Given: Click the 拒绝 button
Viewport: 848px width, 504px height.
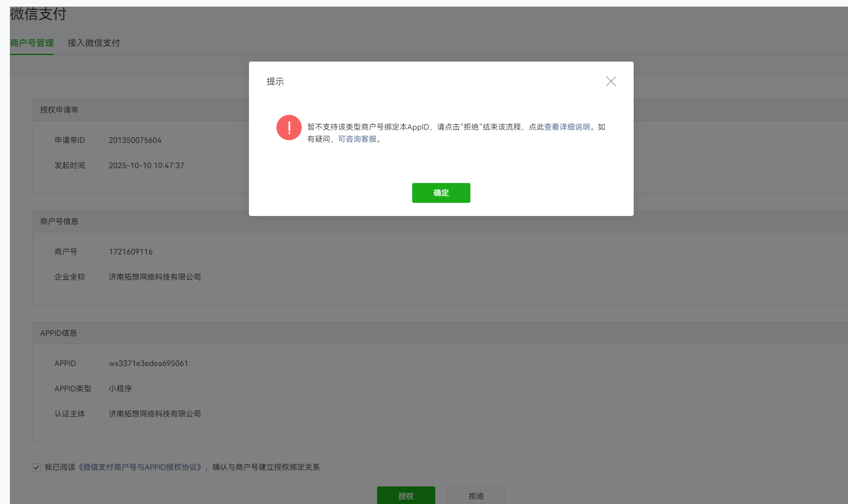Looking at the screenshot, I should [x=476, y=495].
